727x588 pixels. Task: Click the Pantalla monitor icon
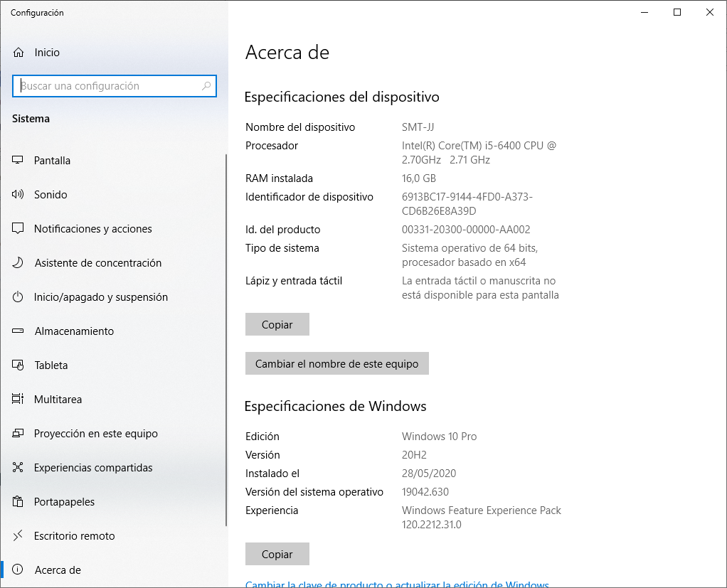(x=18, y=161)
